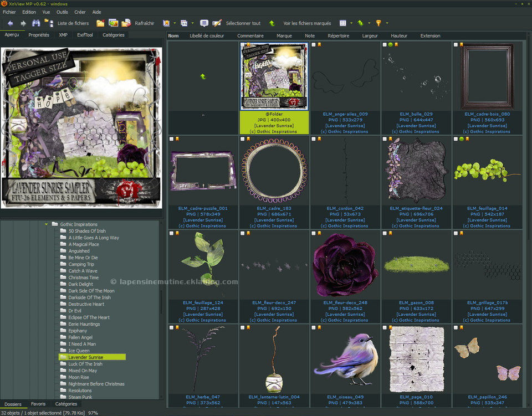Go back with the left arrow icon
The width and height of the screenshot is (532, 416).
(x=11, y=23)
